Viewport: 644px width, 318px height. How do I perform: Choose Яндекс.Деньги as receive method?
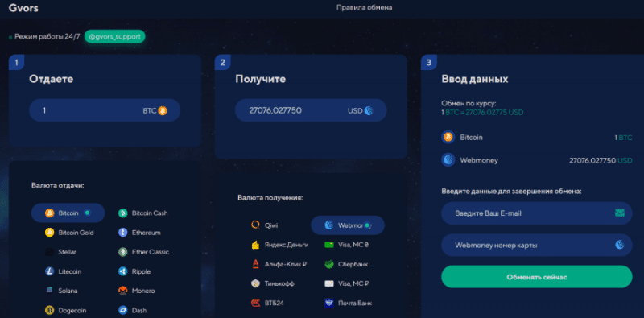tap(279, 245)
